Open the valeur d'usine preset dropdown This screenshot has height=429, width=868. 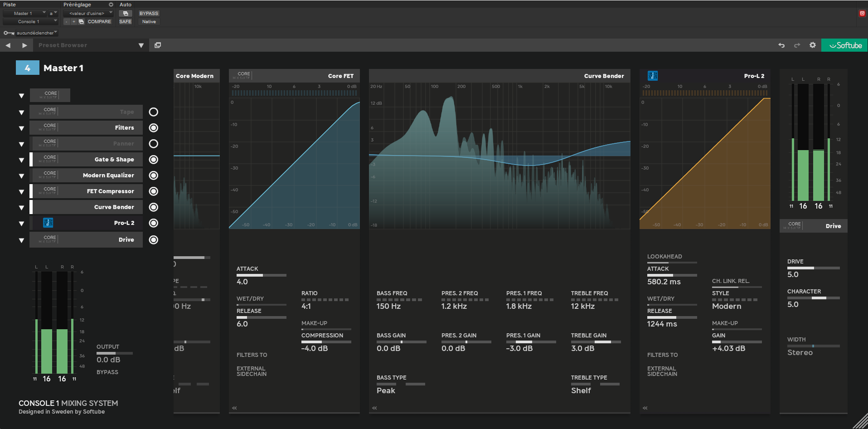pyautogui.click(x=88, y=14)
